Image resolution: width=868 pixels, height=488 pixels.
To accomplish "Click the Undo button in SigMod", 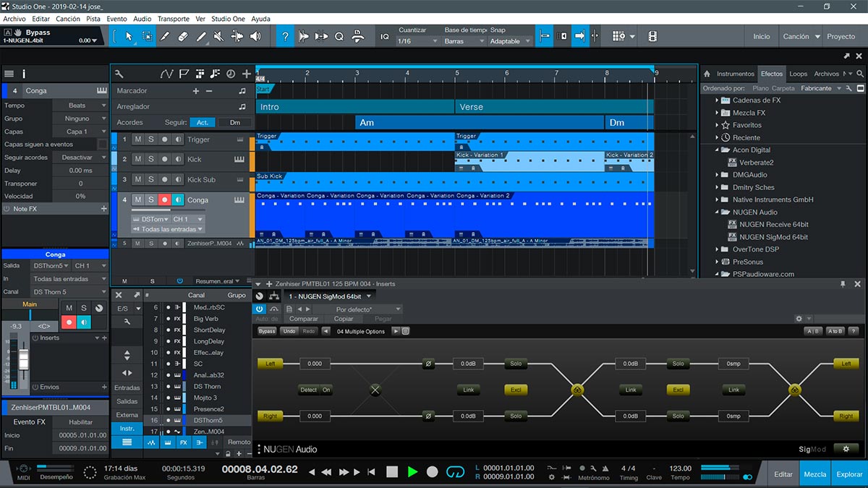I will pos(289,331).
